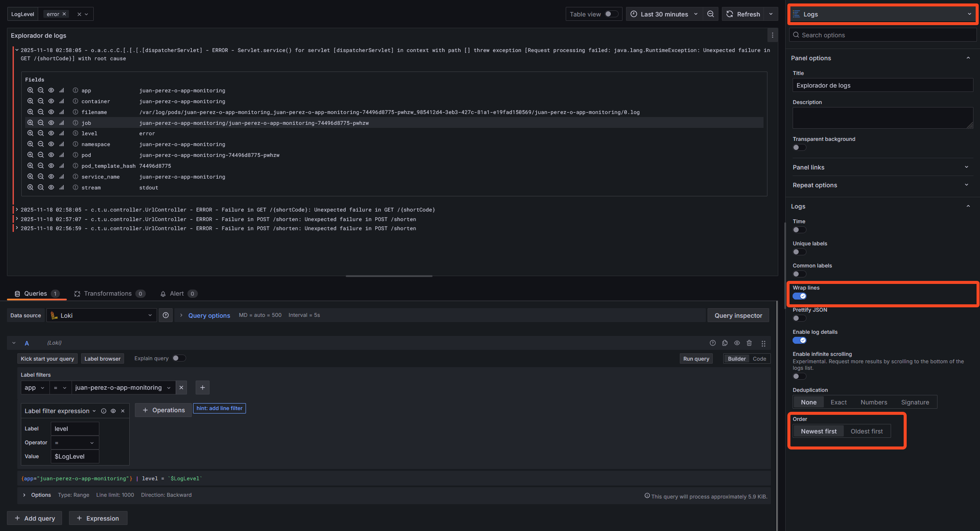Click data source help icon

pos(166,316)
